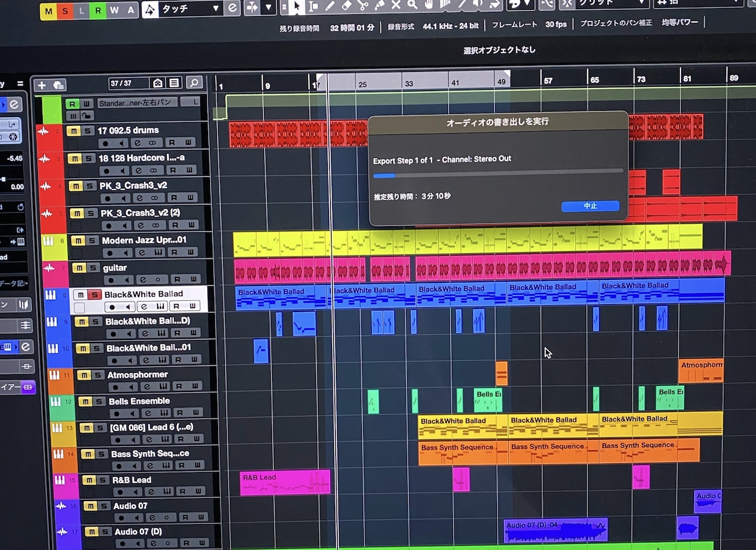Toggle global Write W automation button
This screenshot has width=756, height=550.
coord(115,10)
